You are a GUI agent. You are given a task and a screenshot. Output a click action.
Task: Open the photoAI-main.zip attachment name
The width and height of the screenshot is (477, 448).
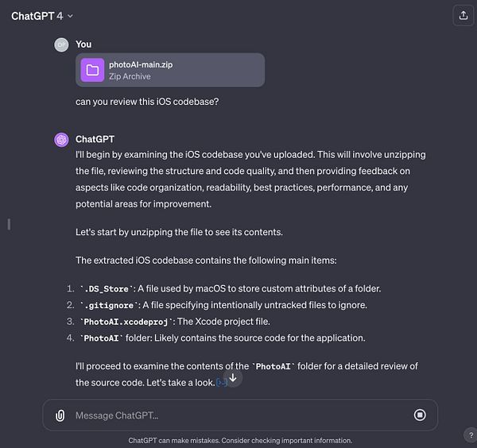tap(141, 64)
